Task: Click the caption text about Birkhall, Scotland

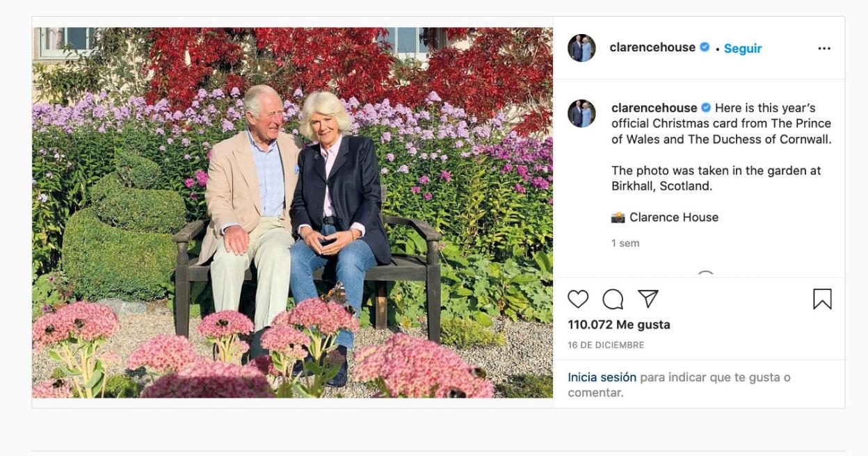Action: 716,178
